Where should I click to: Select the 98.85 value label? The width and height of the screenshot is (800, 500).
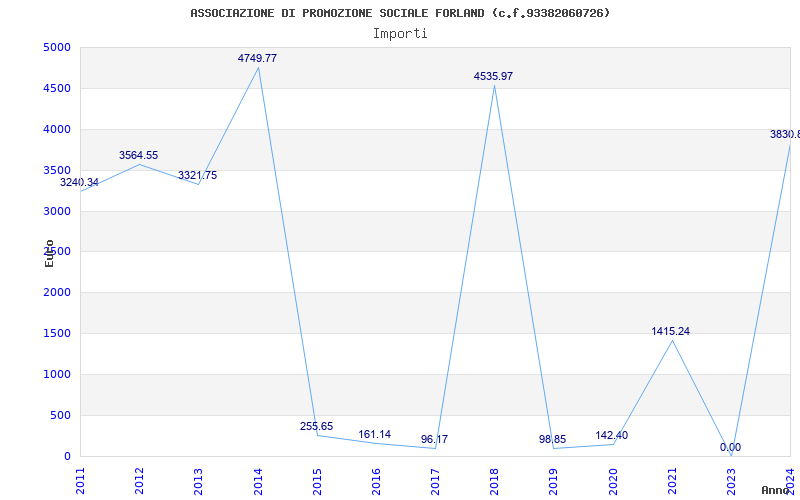click(x=553, y=439)
